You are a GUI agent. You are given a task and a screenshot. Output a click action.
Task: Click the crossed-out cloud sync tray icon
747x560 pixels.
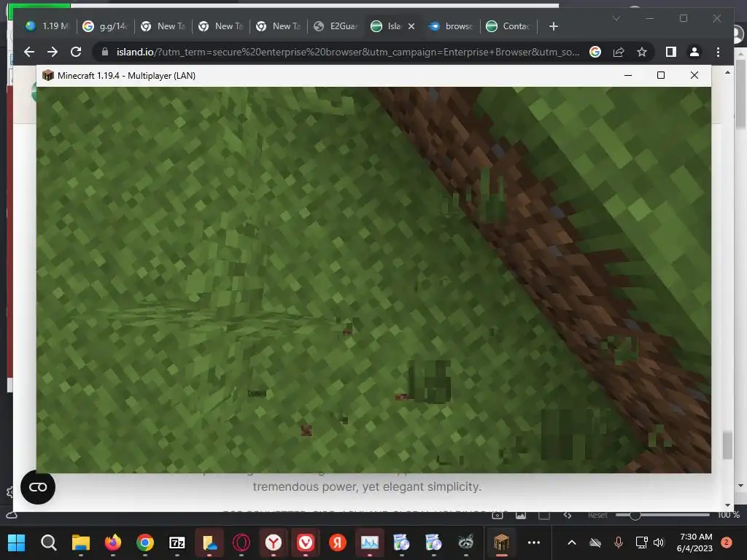point(595,542)
